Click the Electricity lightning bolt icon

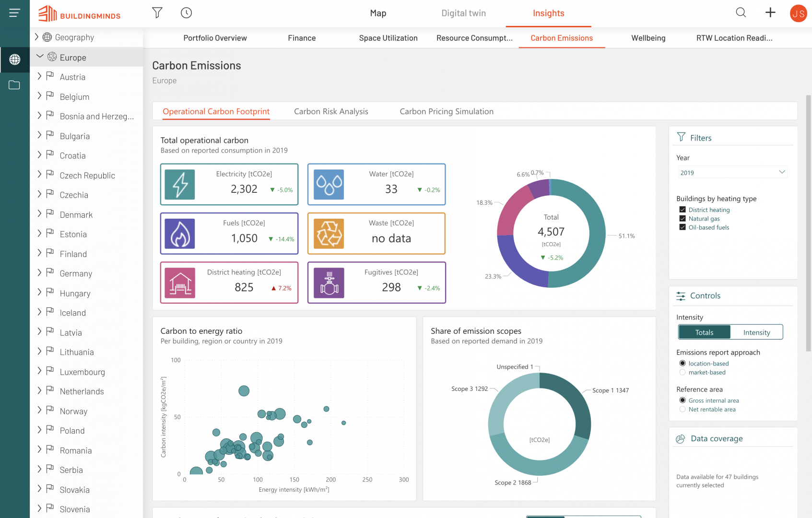pos(180,185)
